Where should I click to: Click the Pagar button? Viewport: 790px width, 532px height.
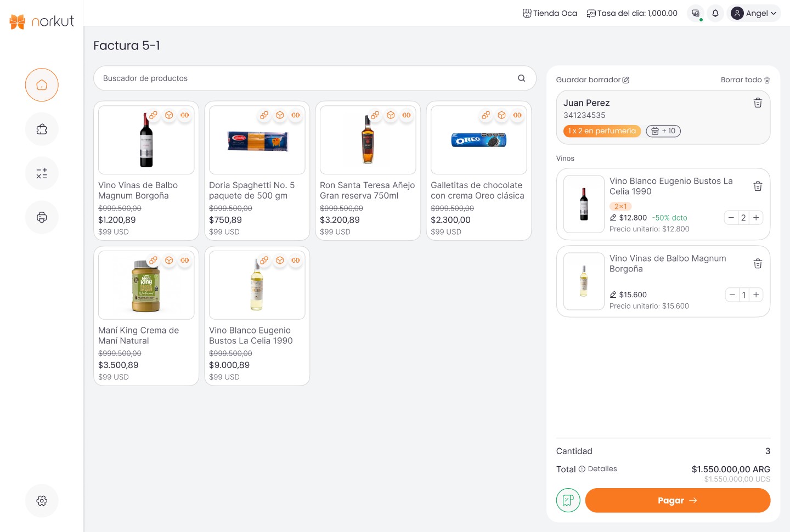click(678, 500)
